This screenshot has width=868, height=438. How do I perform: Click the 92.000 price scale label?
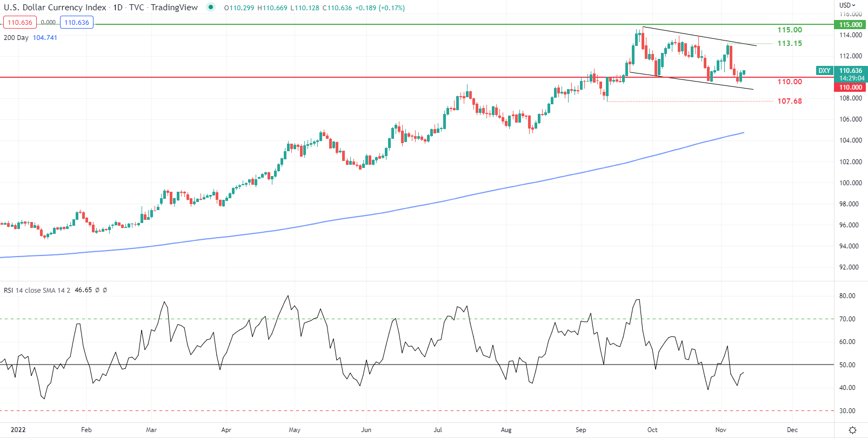coord(849,267)
